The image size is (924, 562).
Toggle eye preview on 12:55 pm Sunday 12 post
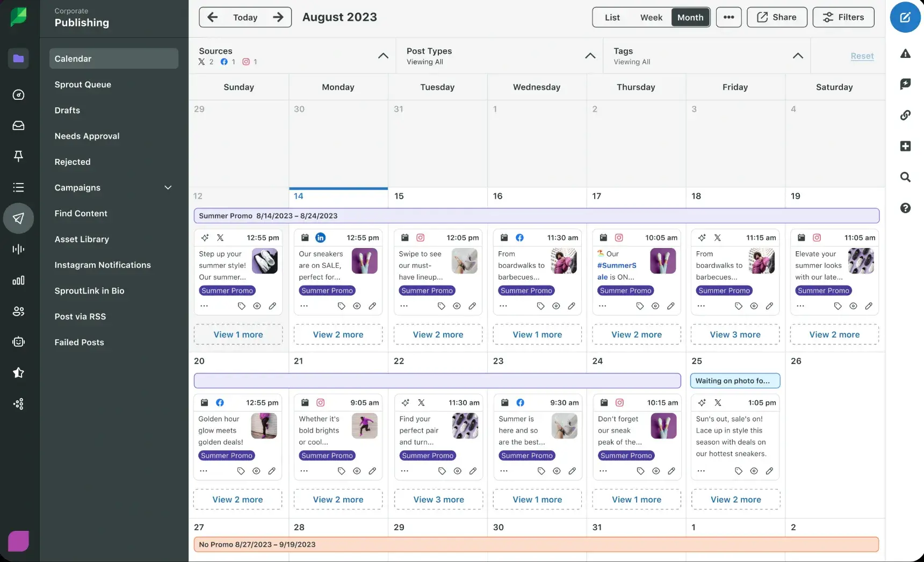click(x=257, y=306)
